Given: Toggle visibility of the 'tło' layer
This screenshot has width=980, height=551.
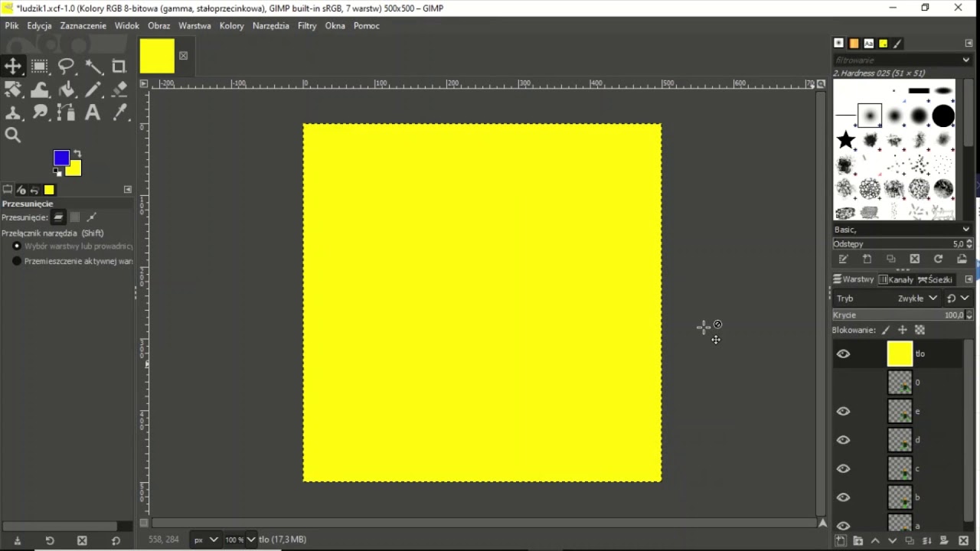Looking at the screenshot, I should [843, 354].
